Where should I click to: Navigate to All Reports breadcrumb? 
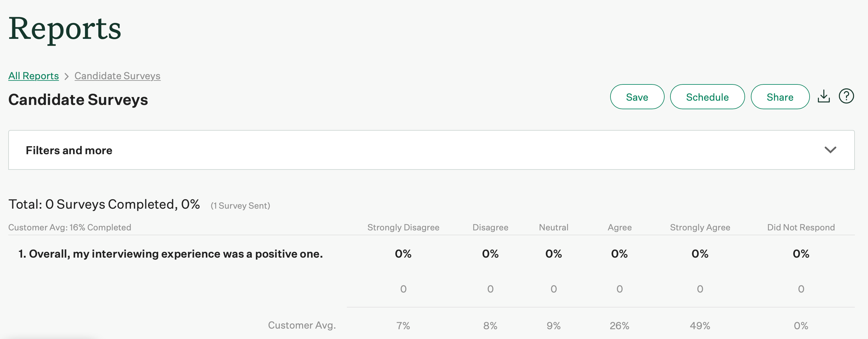tap(33, 76)
